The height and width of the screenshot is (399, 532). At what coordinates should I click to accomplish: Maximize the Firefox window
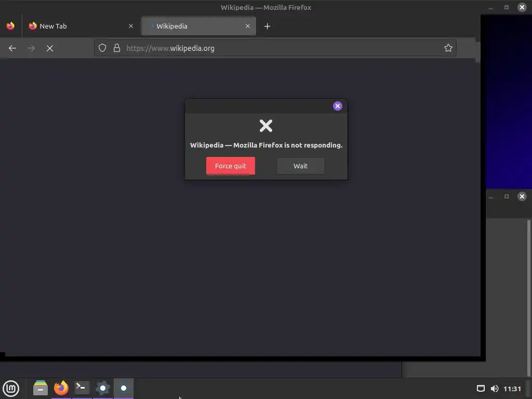tap(506, 7)
